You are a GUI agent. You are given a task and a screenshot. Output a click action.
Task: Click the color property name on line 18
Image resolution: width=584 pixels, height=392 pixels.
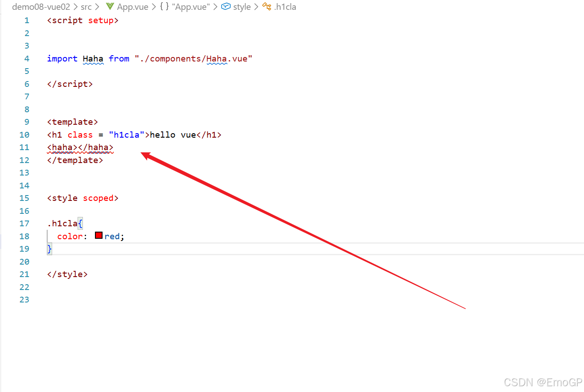coord(70,236)
